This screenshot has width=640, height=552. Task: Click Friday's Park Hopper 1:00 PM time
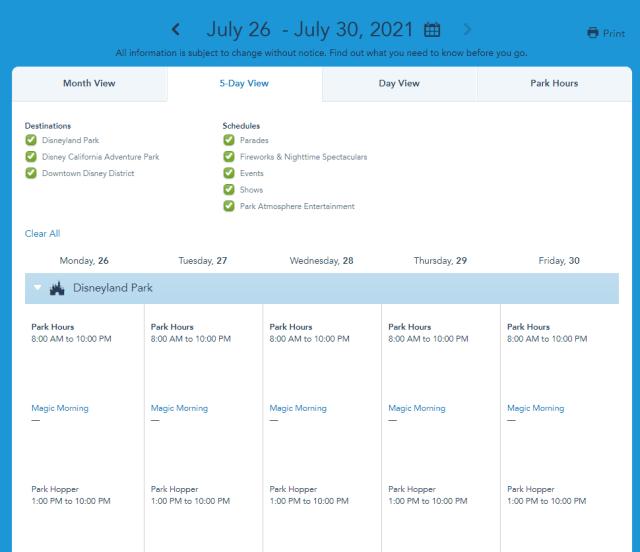click(547, 501)
